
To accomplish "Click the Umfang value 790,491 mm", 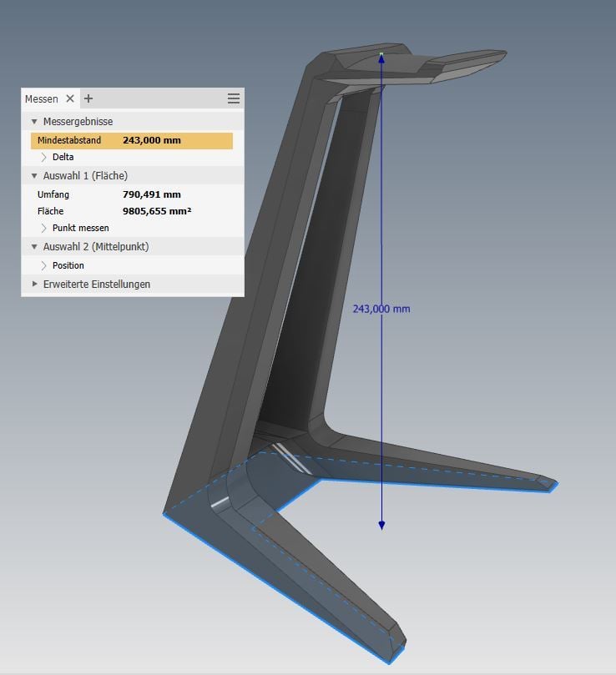I will click(x=152, y=194).
